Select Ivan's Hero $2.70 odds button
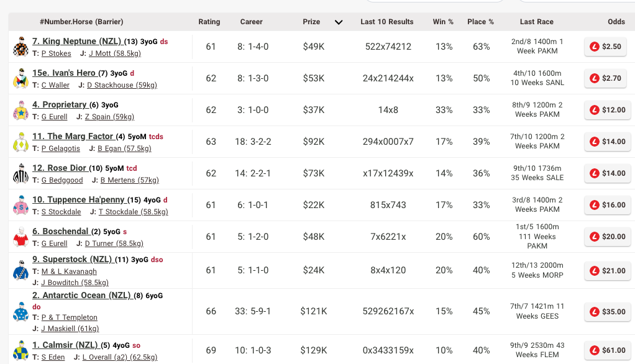 606,79
